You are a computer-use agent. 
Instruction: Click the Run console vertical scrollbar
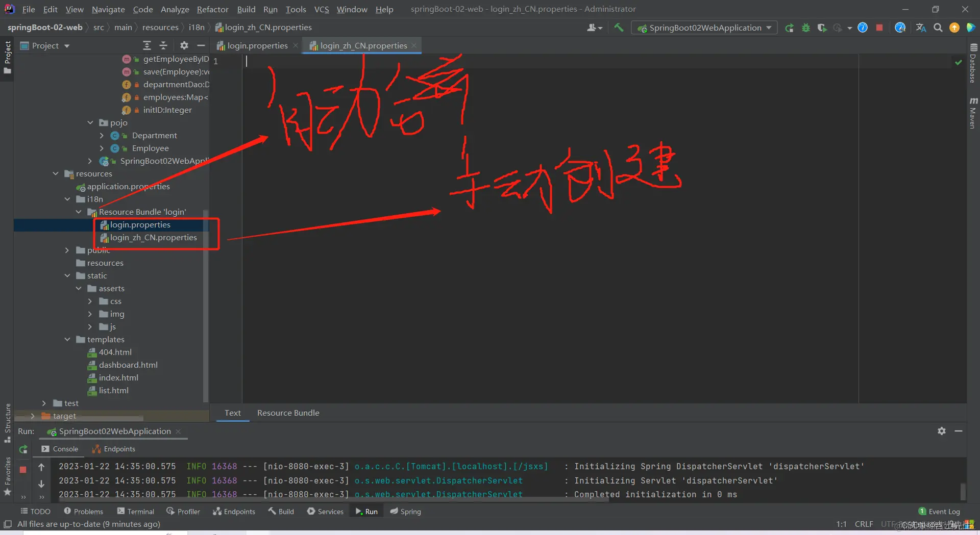tap(963, 491)
